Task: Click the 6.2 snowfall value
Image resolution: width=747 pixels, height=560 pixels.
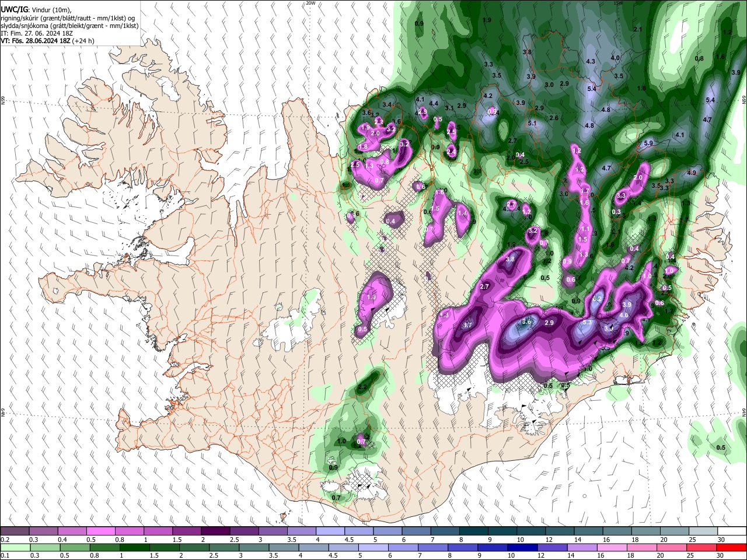Action: (x=597, y=299)
